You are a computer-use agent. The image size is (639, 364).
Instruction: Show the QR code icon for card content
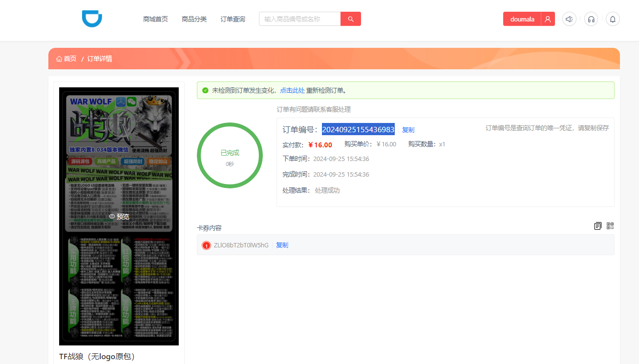[x=610, y=226]
